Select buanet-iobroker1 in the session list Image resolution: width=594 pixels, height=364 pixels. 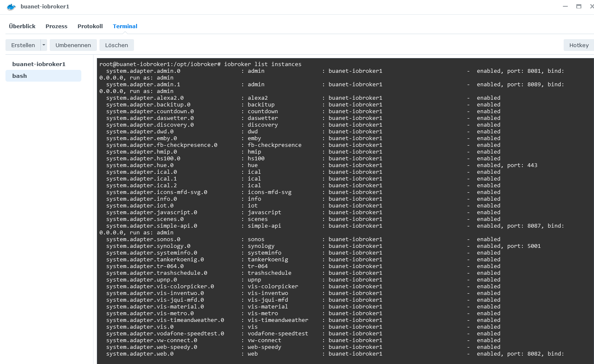point(39,64)
